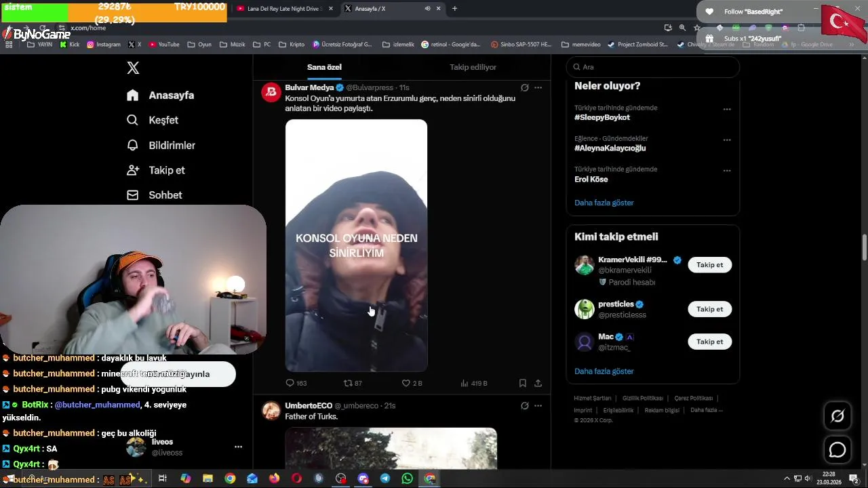Open #AleynaKalaycıoğlu trending topic
This screenshot has width=868, height=488.
610,148
